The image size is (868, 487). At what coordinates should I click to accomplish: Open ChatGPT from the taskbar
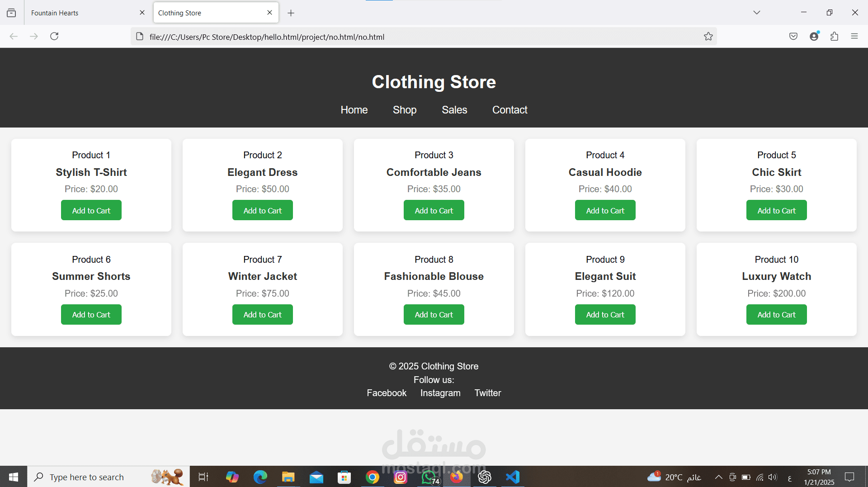[485, 477]
